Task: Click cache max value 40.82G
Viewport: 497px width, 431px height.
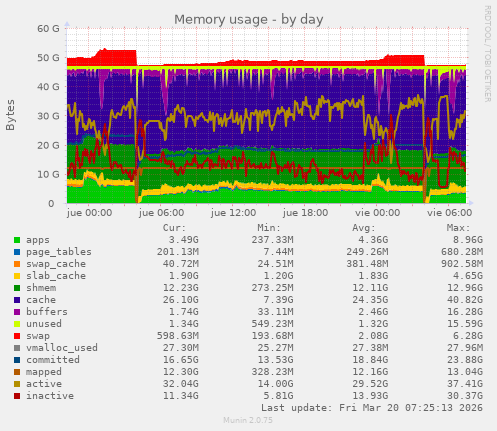Action: pyautogui.click(x=465, y=300)
